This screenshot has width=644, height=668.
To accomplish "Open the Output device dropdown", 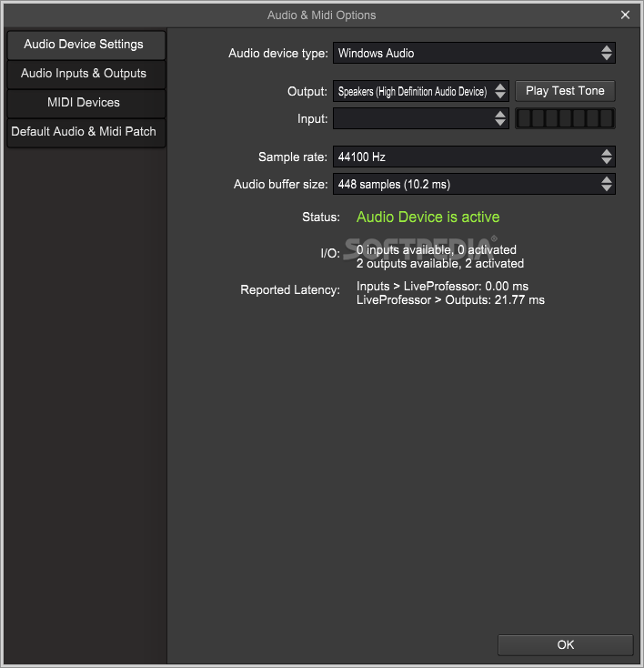I will click(x=421, y=91).
